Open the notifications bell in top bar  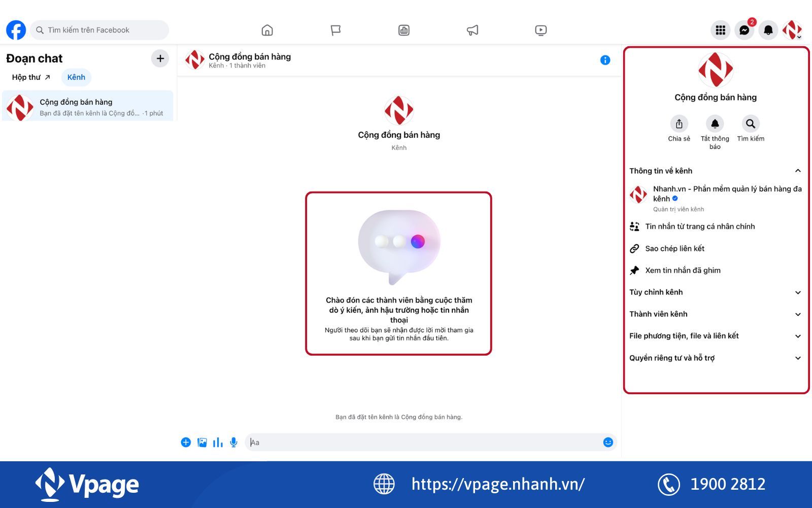tap(768, 30)
